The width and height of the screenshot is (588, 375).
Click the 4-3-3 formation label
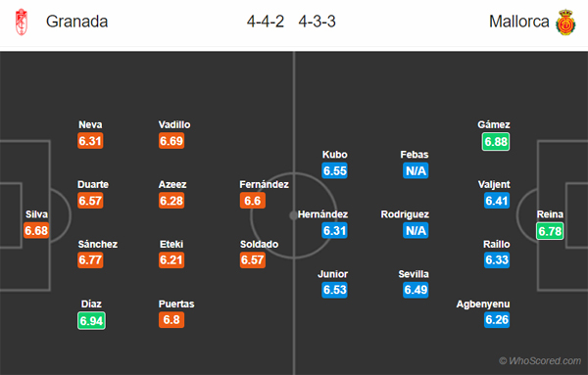(x=317, y=22)
